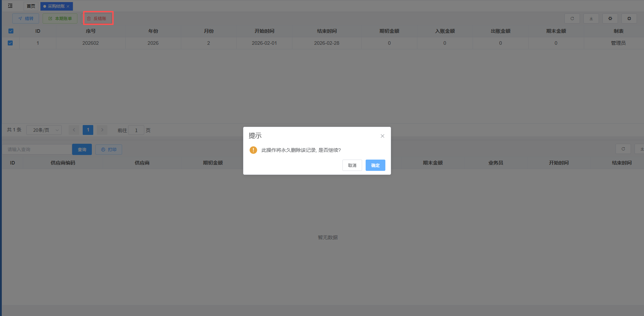The width and height of the screenshot is (644, 316).
Task: Switch to the 首页 tab
Action: point(31,6)
